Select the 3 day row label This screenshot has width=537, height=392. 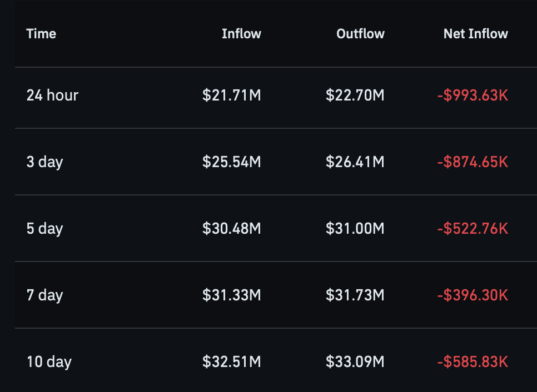click(x=45, y=162)
